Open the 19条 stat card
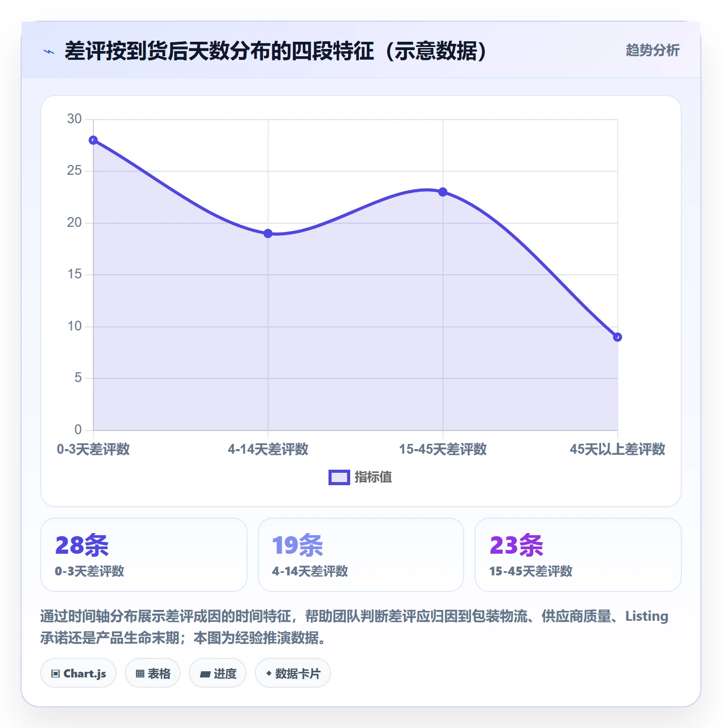Viewport: 722px width, 728px height. click(361, 555)
